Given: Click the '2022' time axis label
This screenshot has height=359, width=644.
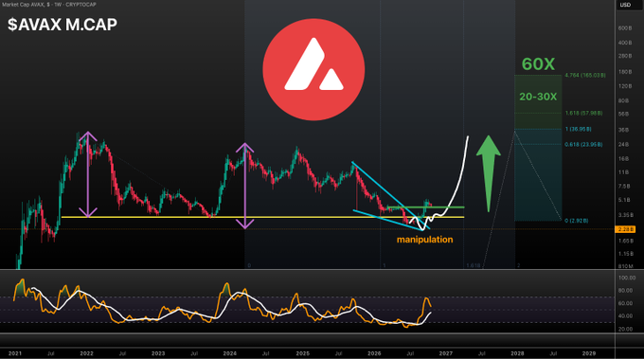Looking at the screenshot, I should tap(86, 353).
